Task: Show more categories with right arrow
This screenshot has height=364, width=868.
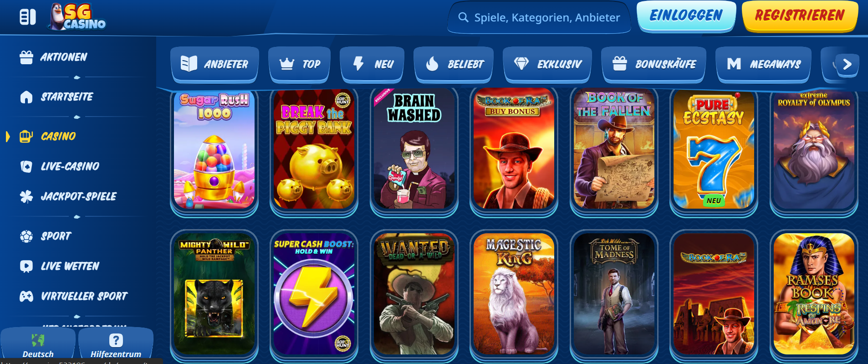Action: (x=847, y=64)
